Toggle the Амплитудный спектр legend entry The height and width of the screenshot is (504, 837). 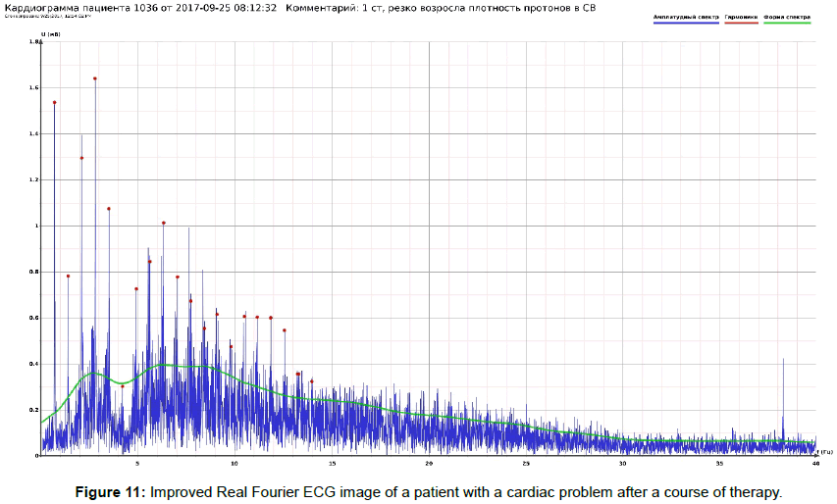pyautogui.click(x=685, y=17)
